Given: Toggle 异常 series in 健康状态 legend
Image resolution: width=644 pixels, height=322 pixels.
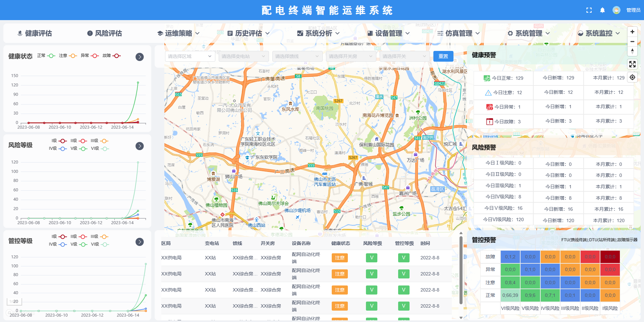Looking at the screenshot, I should pyautogui.click(x=90, y=56).
